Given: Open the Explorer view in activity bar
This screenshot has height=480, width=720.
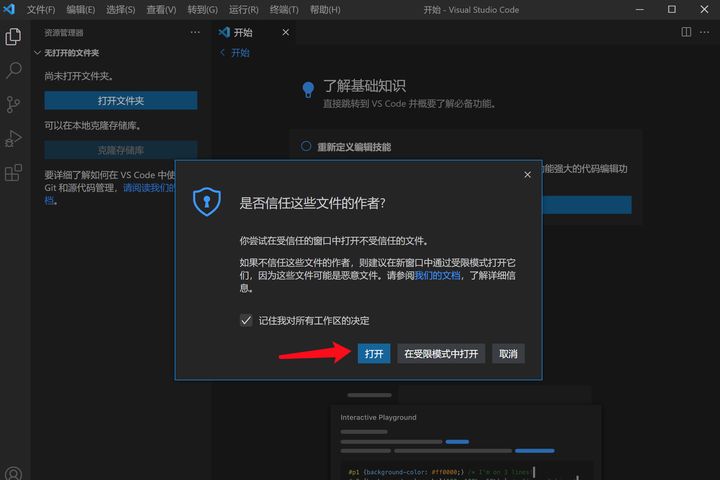Looking at the screenshot, I should coord(13,37).
